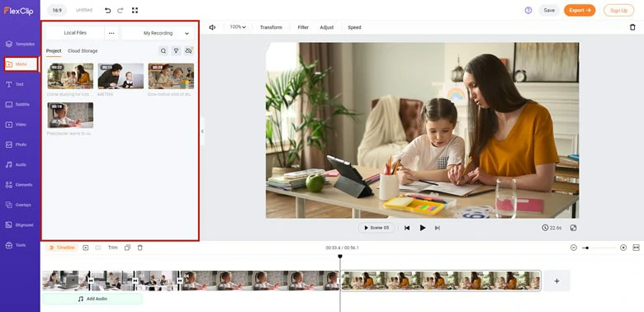Switch to the Project tab
644x312 pixels.
[x=54, y=51]
